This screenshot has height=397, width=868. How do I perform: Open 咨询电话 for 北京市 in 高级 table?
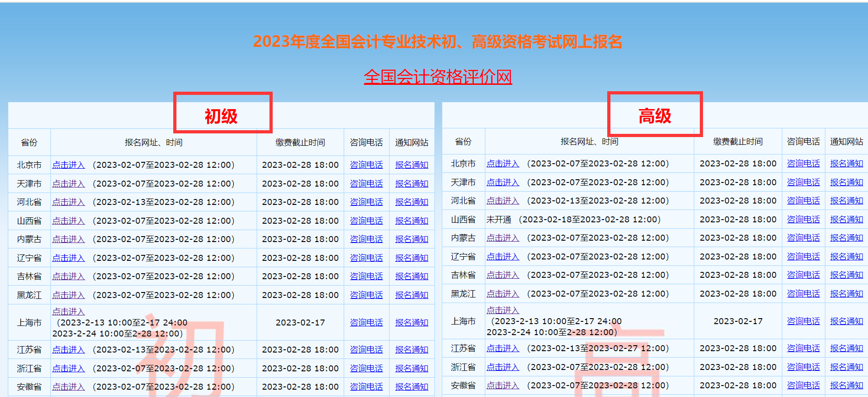(803, 164)
